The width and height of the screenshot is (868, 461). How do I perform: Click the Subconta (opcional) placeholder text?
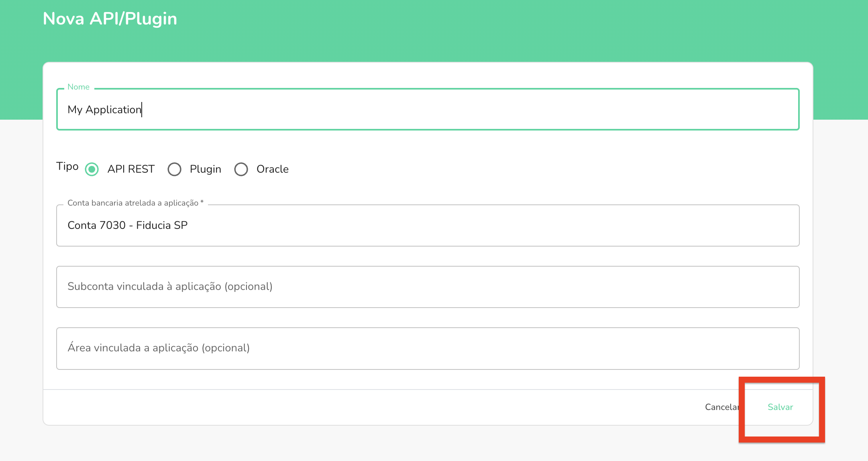[x=170, y=286]
